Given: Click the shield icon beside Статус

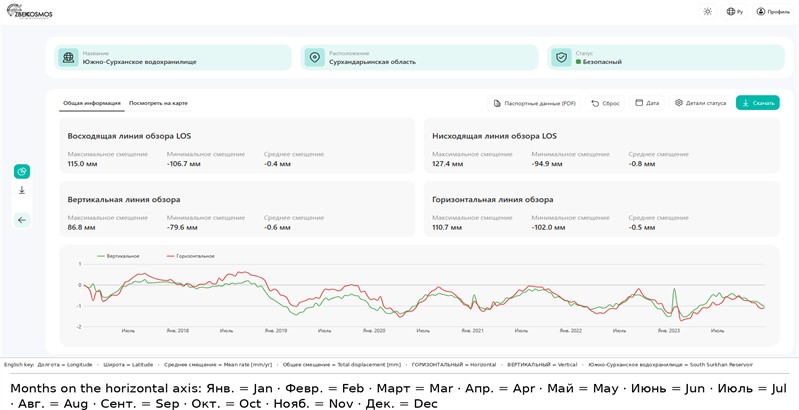Looking at the screenshot, I should [x=561, y=58].
